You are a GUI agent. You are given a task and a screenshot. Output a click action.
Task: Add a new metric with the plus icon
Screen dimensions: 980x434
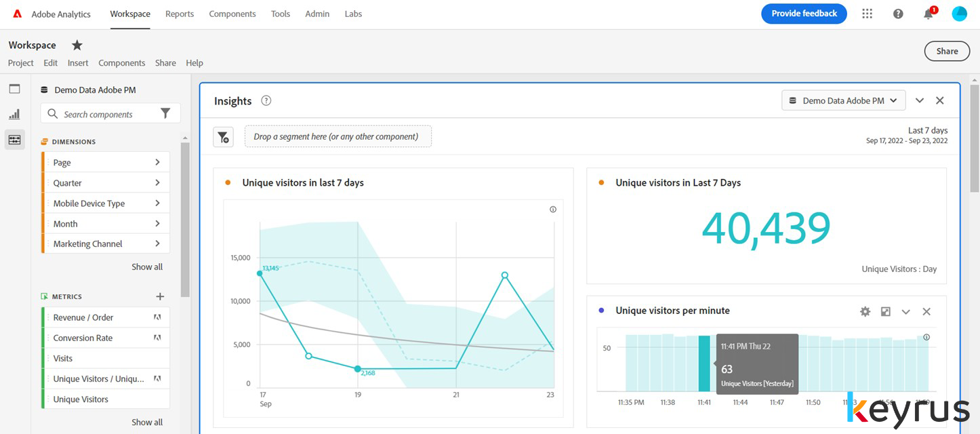pos(160,296)
